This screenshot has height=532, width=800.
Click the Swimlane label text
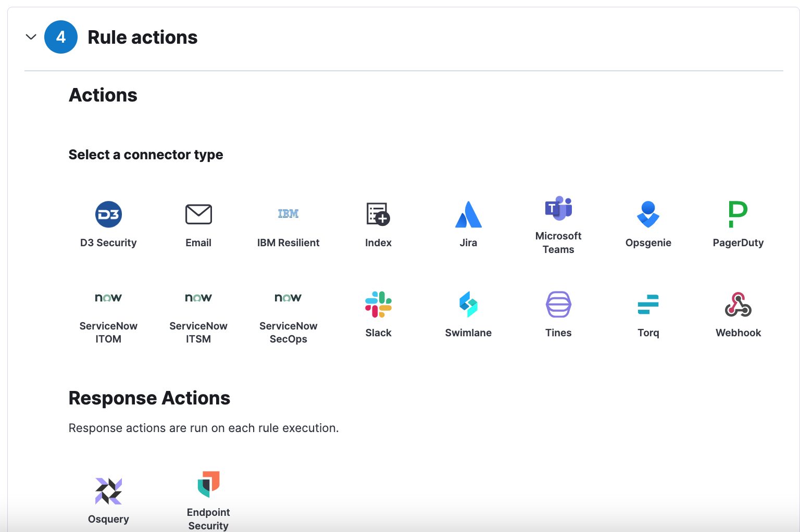(x=468, y=333)
